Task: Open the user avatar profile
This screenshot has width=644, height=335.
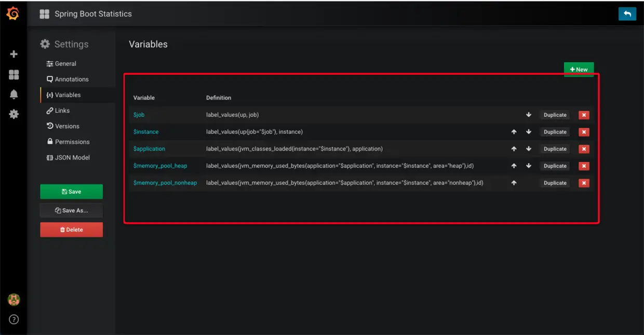Action: click(14, 300)
